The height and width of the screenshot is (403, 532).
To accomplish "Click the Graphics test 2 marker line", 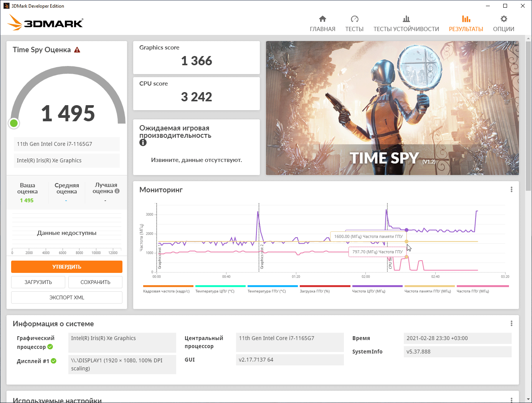I will click(x=259, y=237).
